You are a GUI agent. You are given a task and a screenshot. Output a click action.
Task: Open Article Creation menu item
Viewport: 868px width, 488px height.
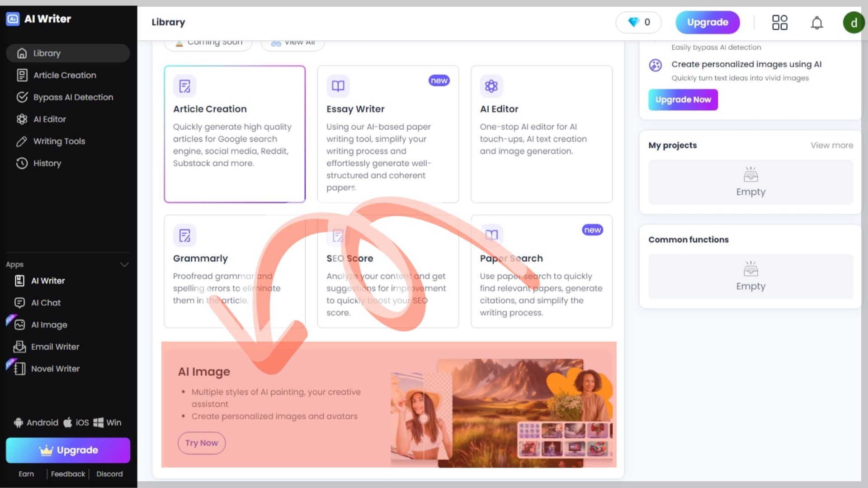pyautogui.click(x=65, y=75)
